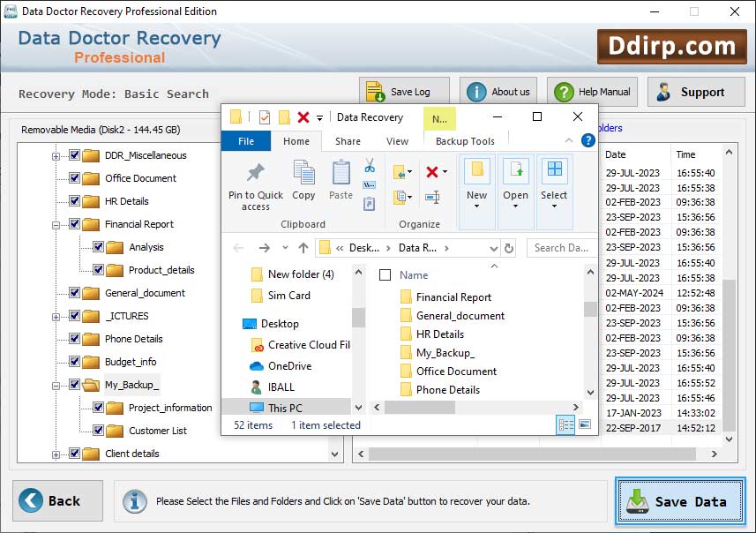This screenshot has height=533, width=756.
Task: Switch to the Backup Tools tab
Action: 465,141
